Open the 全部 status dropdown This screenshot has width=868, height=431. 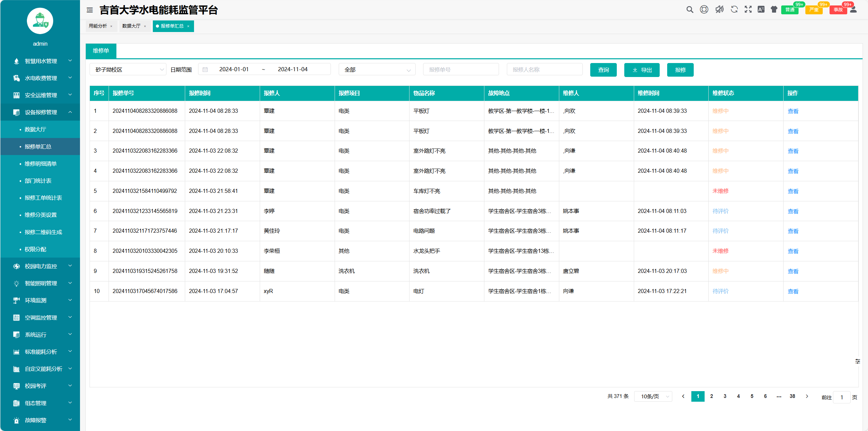[377, 70]
